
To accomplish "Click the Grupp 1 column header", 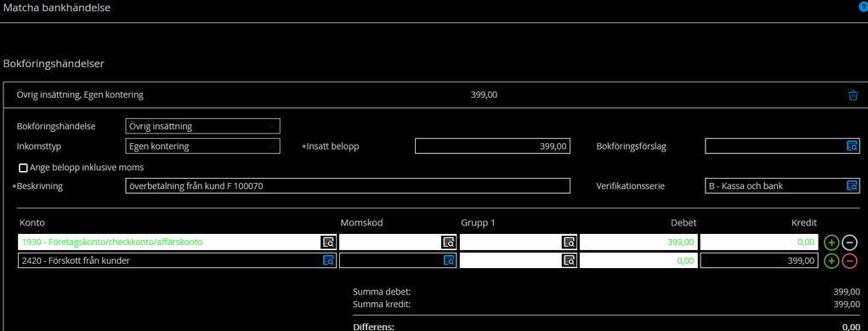I will click(x=478, y=223).
